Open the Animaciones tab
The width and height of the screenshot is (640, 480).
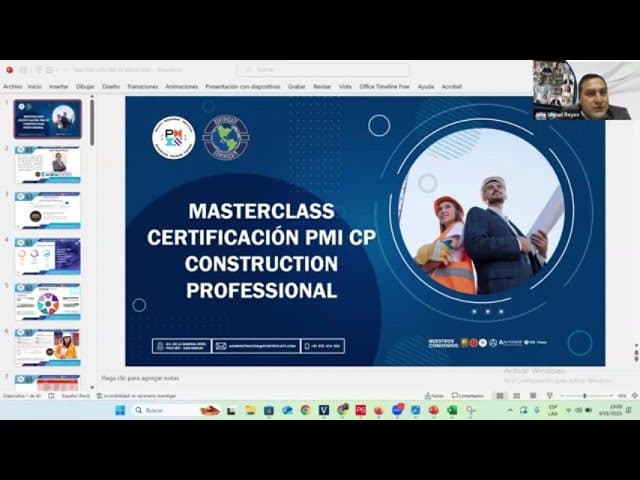click(182, 87)
